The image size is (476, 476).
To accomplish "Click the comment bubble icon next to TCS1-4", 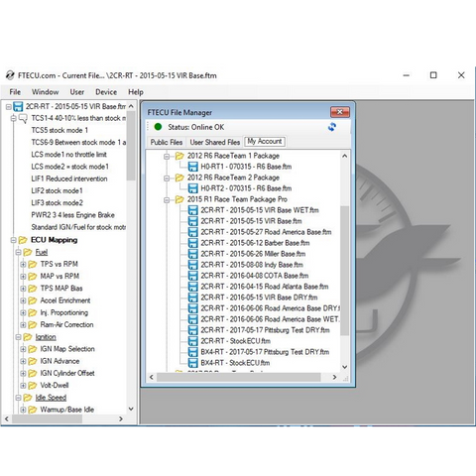I will click(23, 118).
